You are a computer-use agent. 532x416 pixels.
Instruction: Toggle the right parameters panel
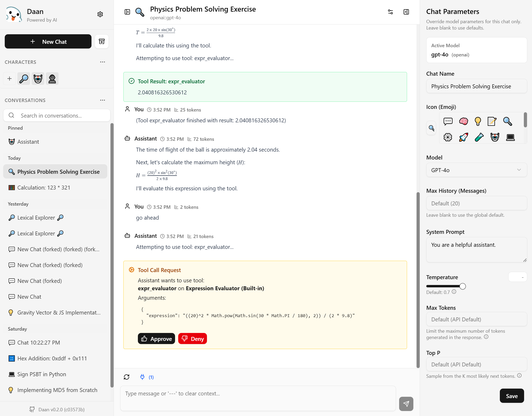tap(406, 12)
